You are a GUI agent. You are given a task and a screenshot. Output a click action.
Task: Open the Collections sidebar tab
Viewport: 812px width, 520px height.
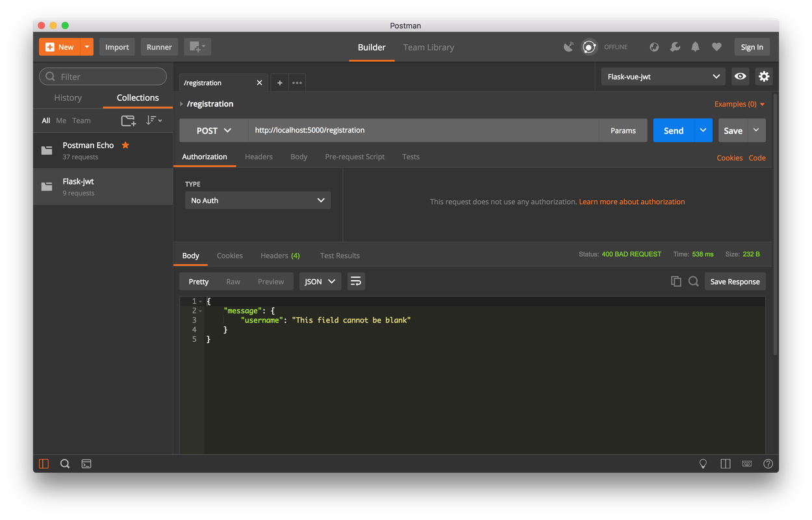(x=138, y=97)
